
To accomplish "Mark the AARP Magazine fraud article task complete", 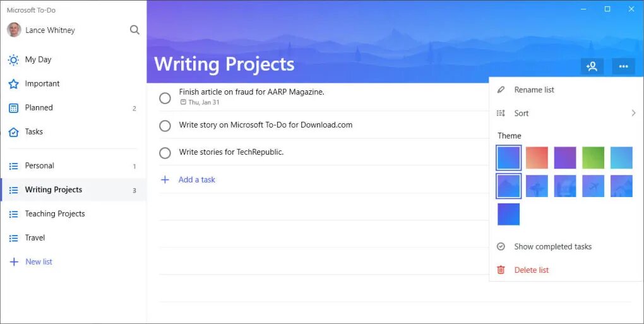I will pos(165,98).
